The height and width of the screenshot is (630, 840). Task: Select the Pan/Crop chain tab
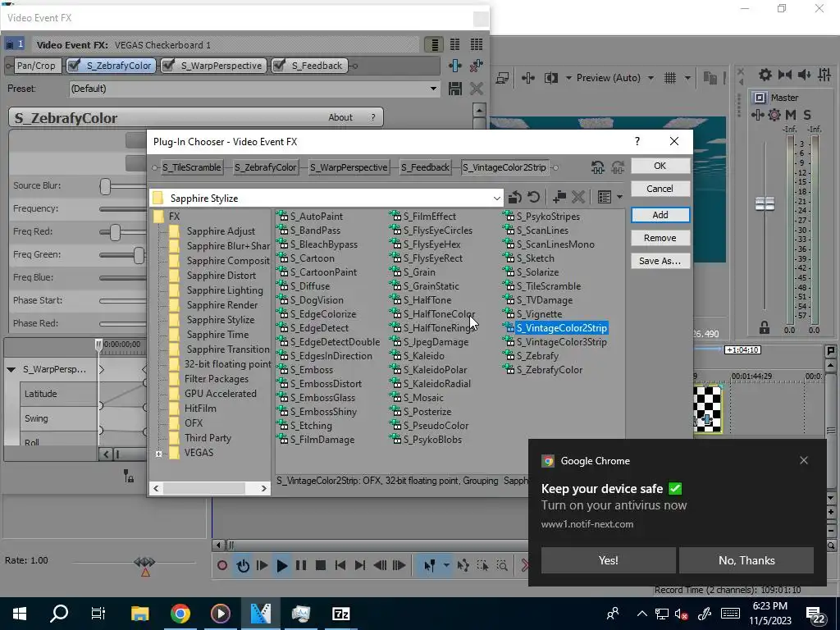coord(36,66)
